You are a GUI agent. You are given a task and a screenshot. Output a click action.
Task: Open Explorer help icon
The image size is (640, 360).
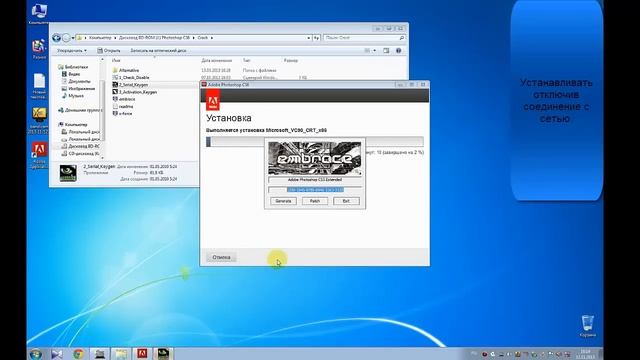398,51
